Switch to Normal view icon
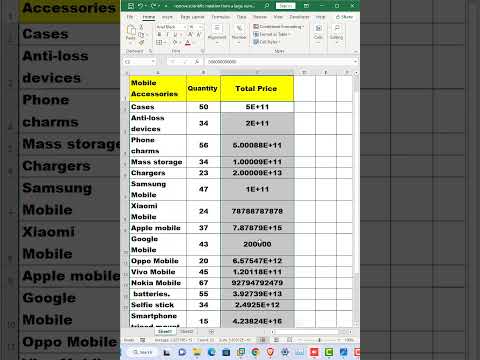 pos(263,340)
